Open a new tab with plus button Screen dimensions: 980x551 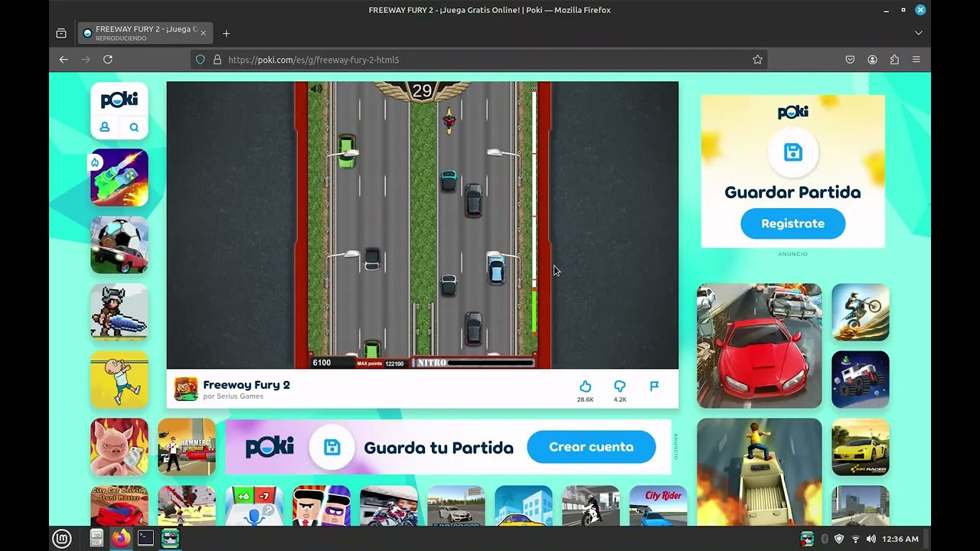pyautogui.click(x=226, y=33)
